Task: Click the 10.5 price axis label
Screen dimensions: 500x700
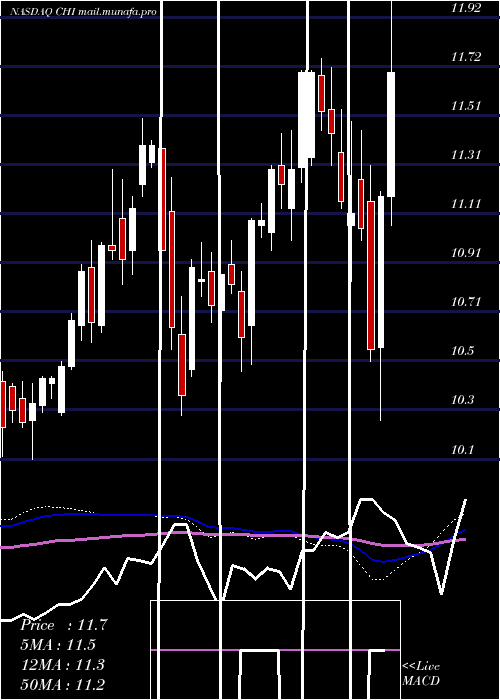Action: [x=462, y=351]
